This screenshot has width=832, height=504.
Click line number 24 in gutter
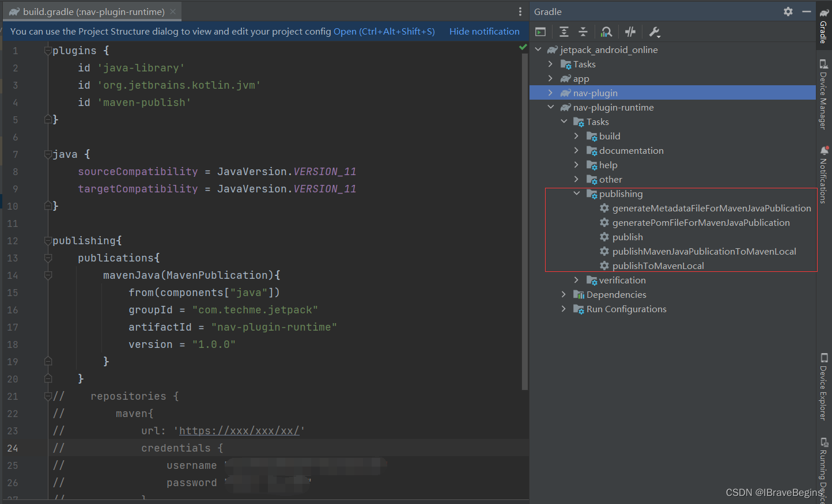click(12, 448)
